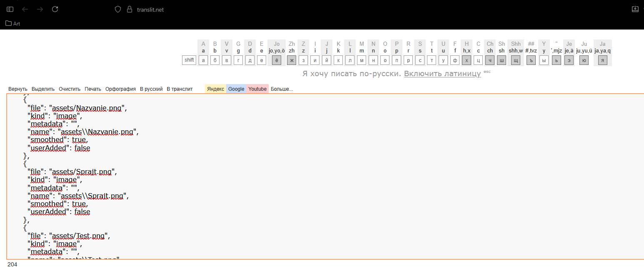
Task: Click the shield tracking protection icon
Action: [118, 9]
